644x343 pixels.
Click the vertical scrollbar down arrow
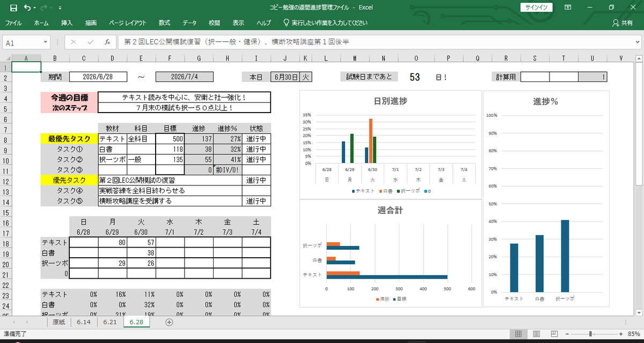(639, 312)
